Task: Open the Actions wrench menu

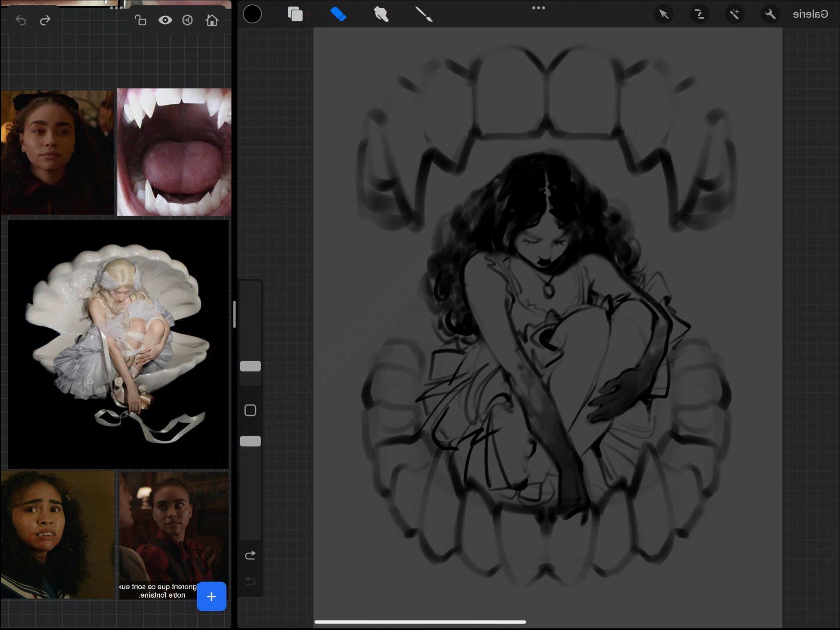Action: (770, 14)
